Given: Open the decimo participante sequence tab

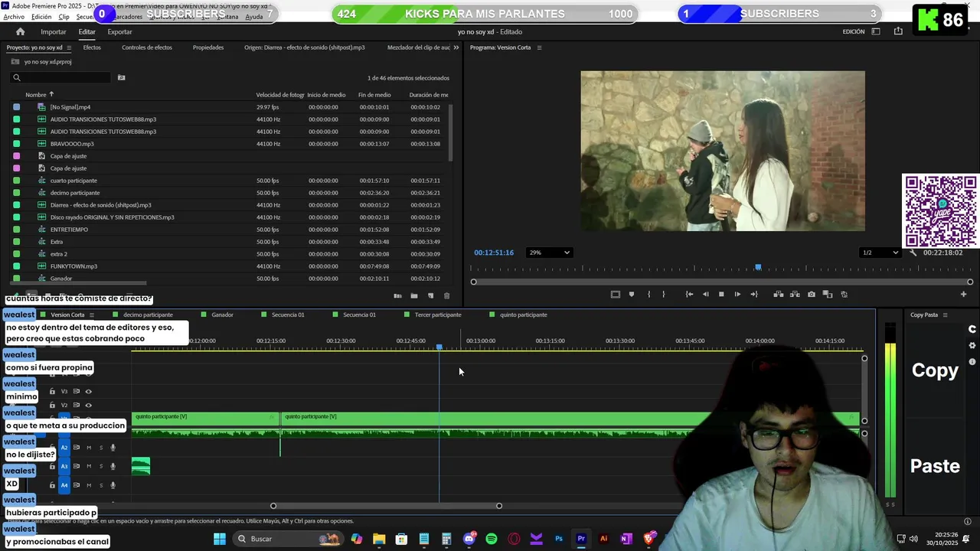Looking at the screenshot, I should click(148, 315).
